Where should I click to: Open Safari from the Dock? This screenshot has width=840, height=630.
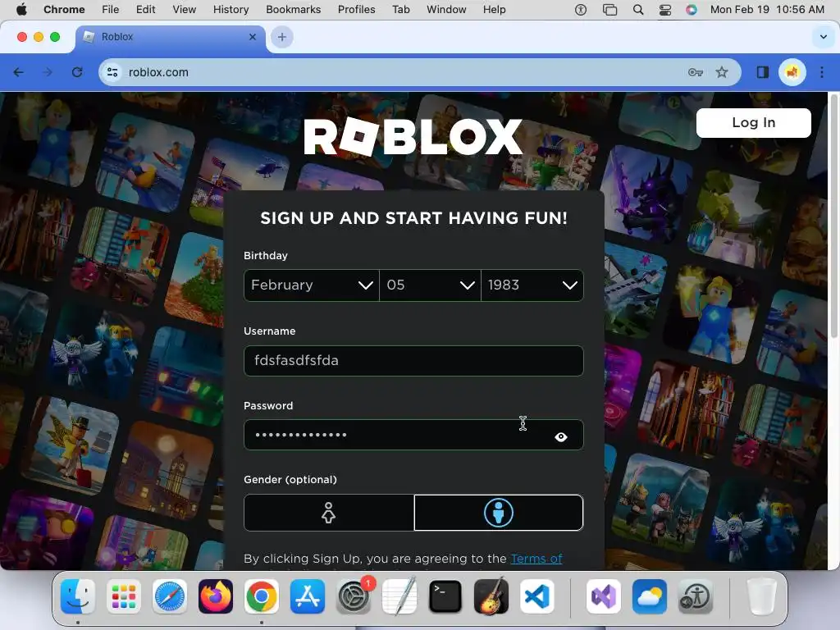170,596
